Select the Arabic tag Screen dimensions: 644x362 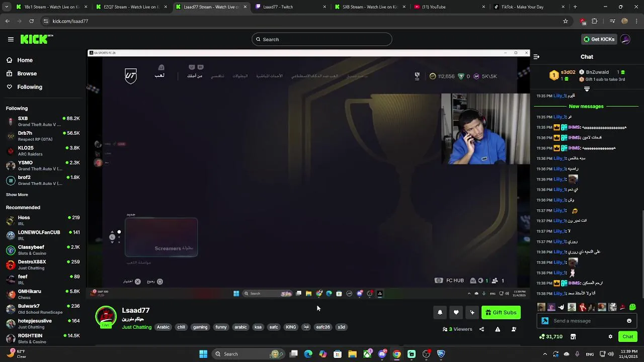pyautogui.click(x=163, y=327)
